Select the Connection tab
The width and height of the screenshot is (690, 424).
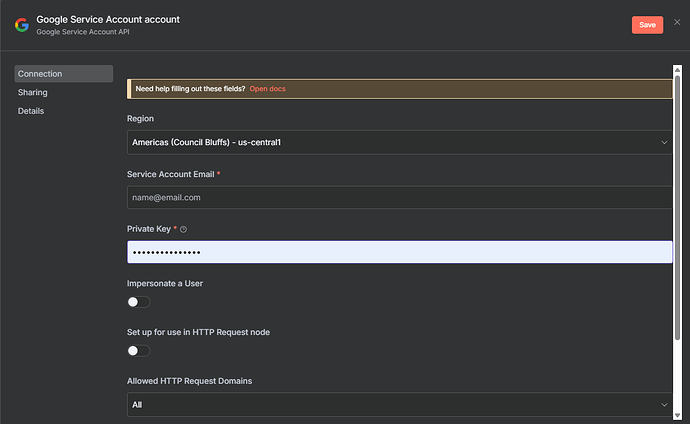click(x=63, y=74)
